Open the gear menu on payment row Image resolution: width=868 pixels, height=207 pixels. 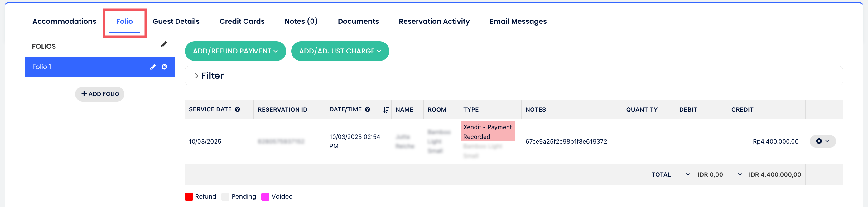coord(822,141)
